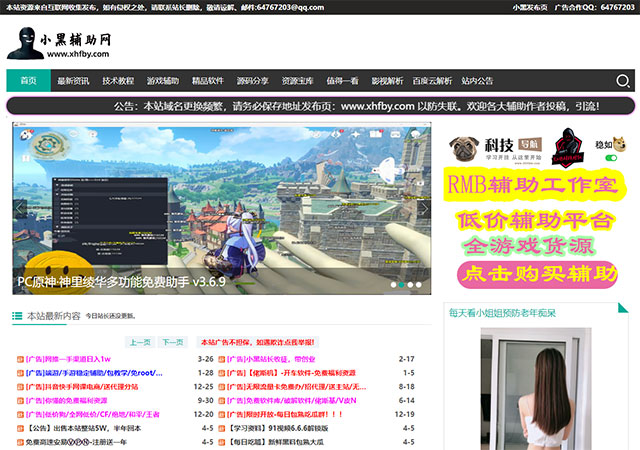Click PC原神·神里绫华多功能免费助手 v3.6.9 caption

point(121,282)
